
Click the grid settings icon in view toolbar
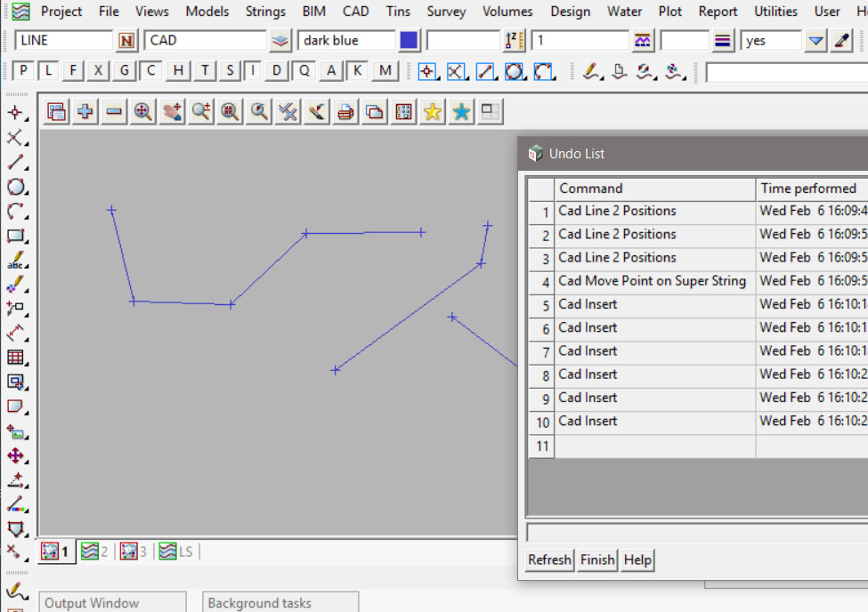(x=403, y=112)
